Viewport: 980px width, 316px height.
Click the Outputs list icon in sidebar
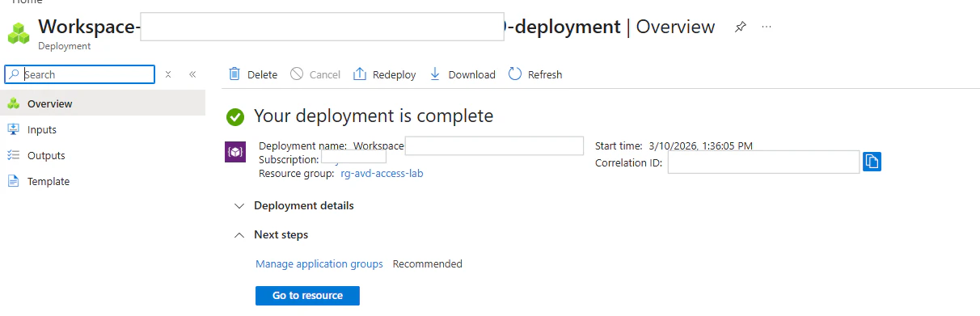[14, 155]
